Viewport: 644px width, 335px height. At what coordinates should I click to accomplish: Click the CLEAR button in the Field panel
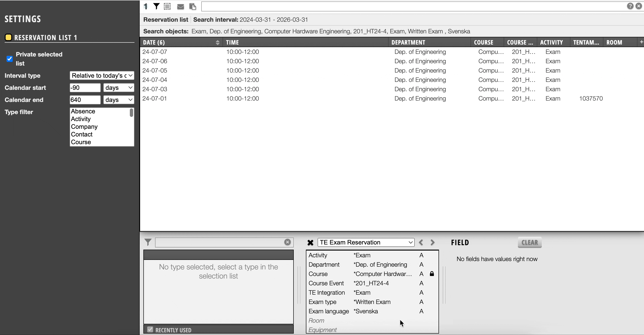[530, 242]
